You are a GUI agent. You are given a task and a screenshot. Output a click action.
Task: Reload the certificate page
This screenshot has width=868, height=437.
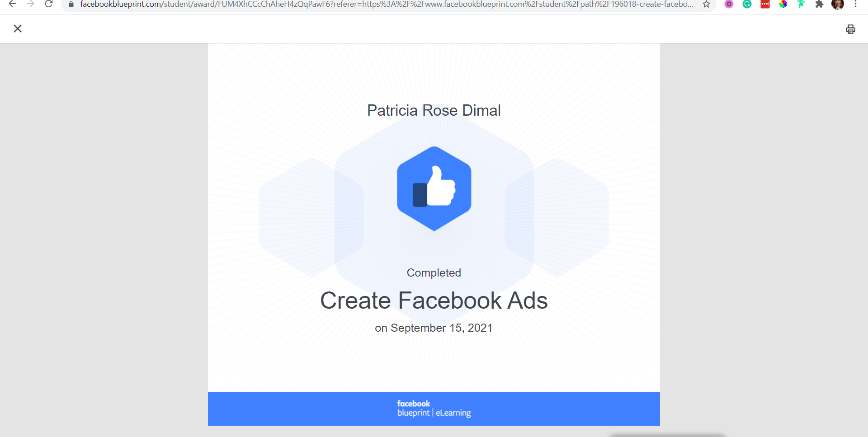pos(49,5)
